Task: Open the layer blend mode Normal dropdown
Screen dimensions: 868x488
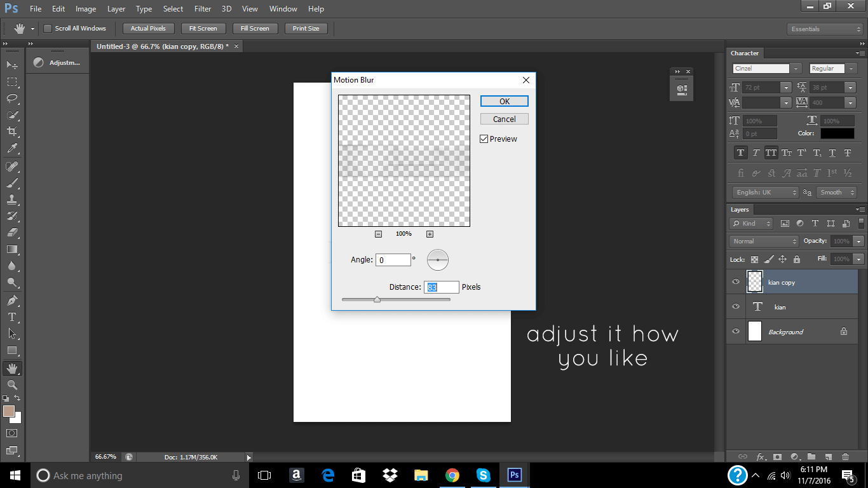Action: tap(764, 241)
